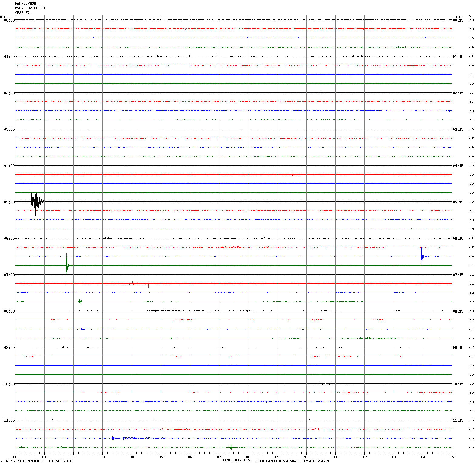Click the blue spike on the 11:30 trace

click(113, 438)
